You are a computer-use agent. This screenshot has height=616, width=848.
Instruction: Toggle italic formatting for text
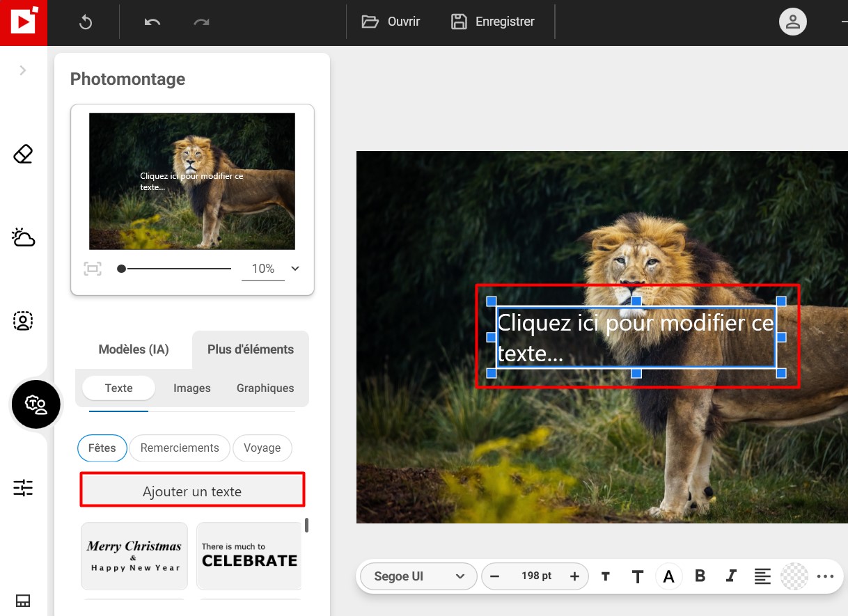pos(731,576)
